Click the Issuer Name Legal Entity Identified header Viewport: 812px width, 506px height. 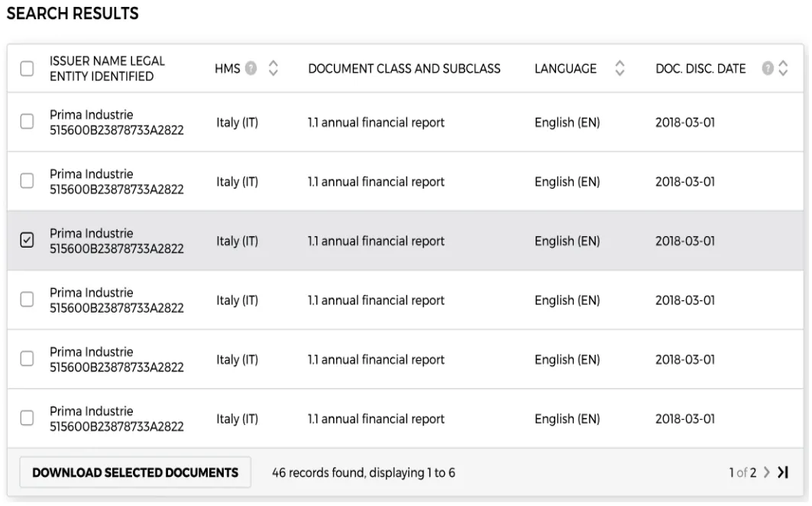107,69
